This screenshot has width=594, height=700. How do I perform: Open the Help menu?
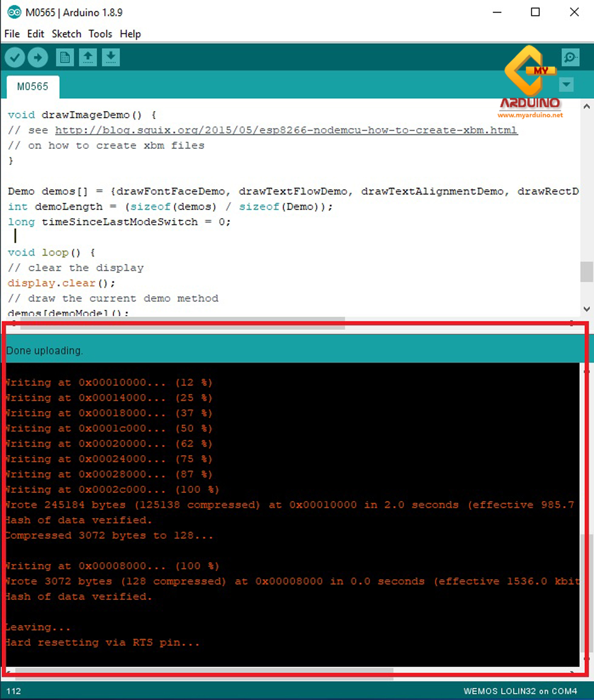130,34
